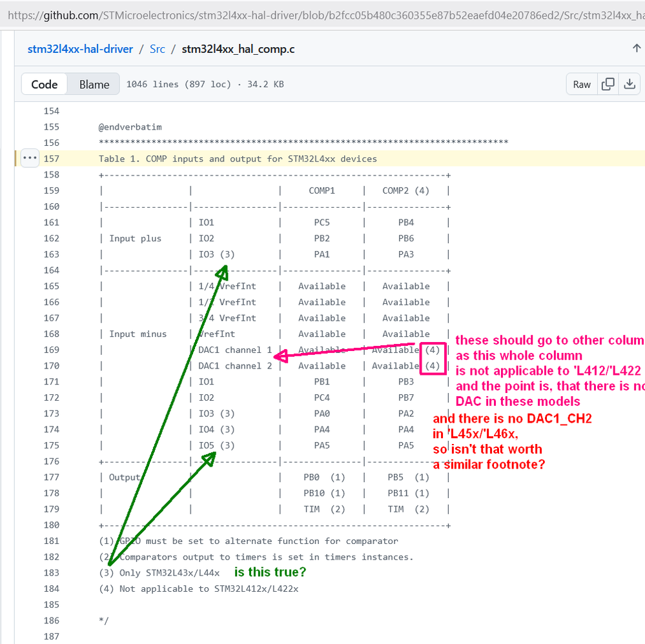Click 'PB5 (1)' output cell
Screen dimensions: 645x644
pyautogui.click(x=408, y=478)
